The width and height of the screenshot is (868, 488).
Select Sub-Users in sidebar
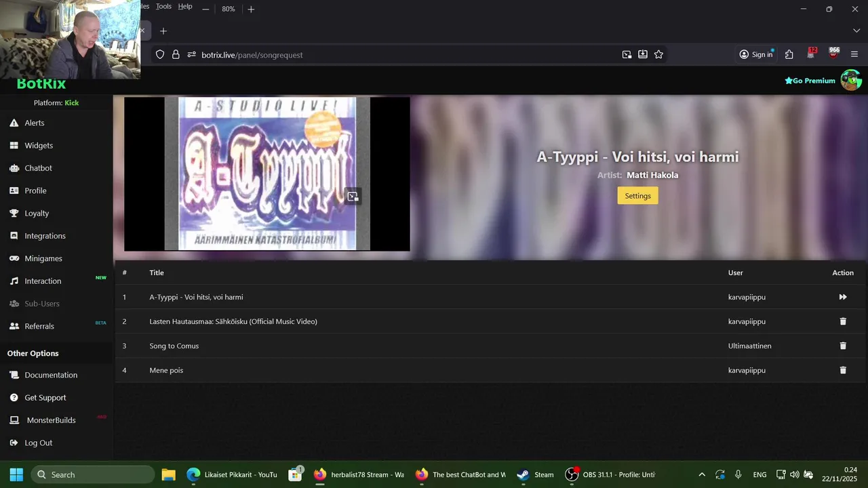[42, 304]
